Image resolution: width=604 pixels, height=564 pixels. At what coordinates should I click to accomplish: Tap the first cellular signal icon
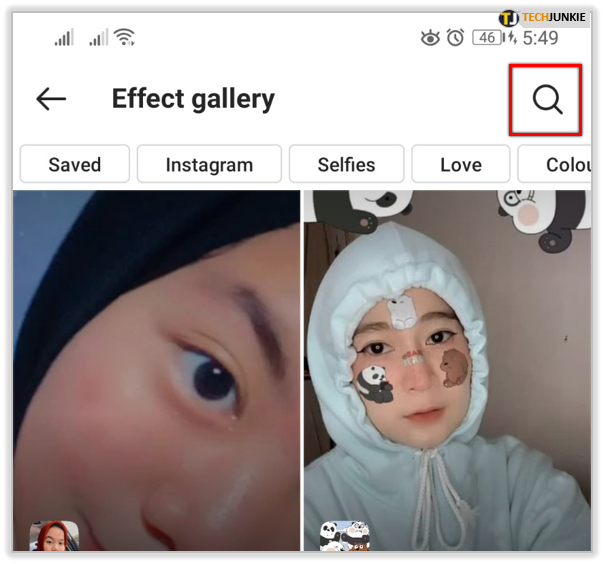[64, 37]
